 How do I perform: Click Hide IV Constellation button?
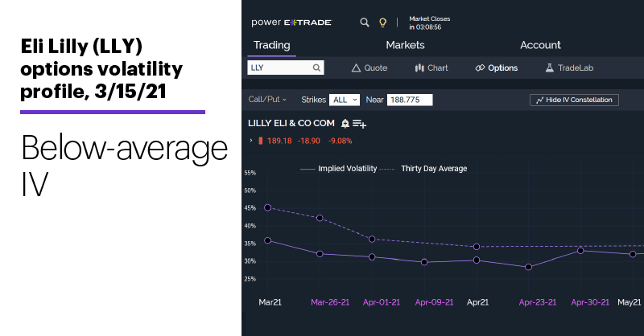click(x=574, y=100)
